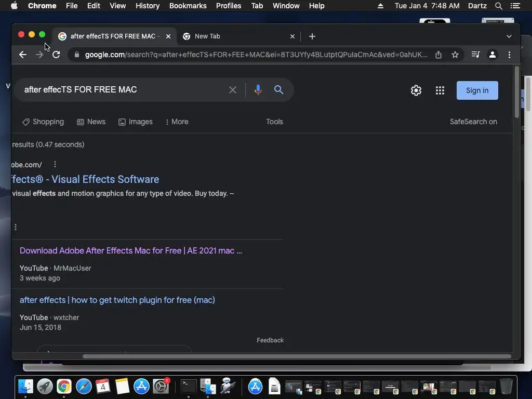The width and height of the screenshot is (532, 399).
Task: Share this page using the share icon
Action: pos(438,55)
